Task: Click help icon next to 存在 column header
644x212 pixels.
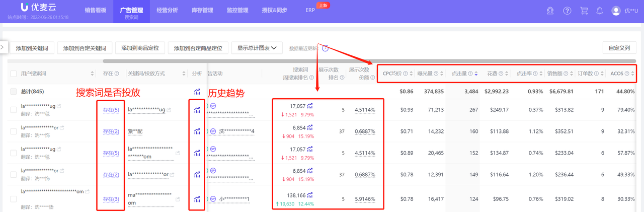Action: (x=117, y=74)
